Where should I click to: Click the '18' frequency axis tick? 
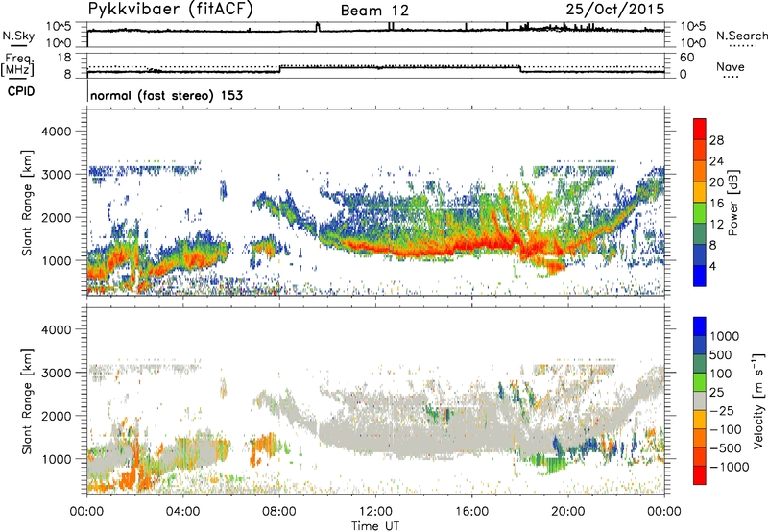point(64,57)
